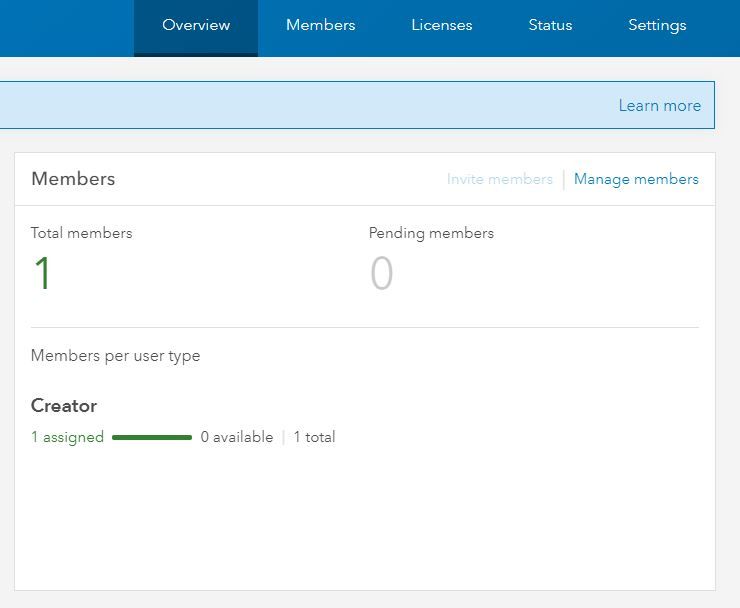740x608 pixels.
Task: Click the Learn more link
Action: [659, 106]
